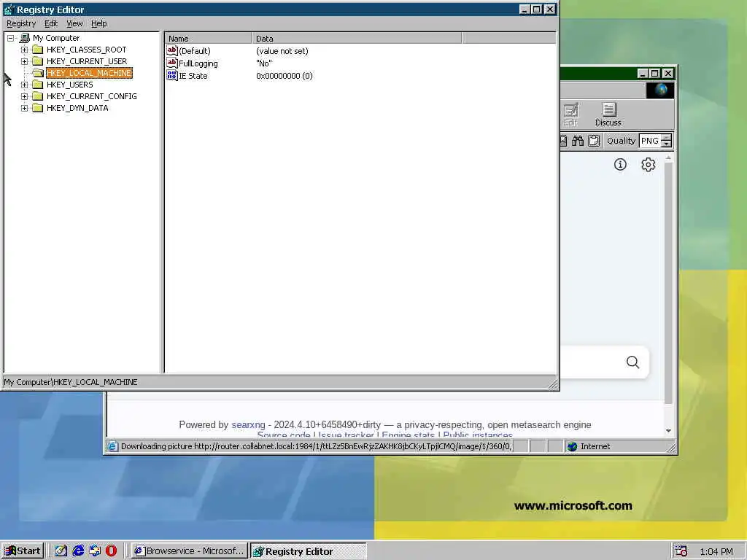Click the (Default) value name
This screenshot has width=747, height=560.
click(x=194, y=51)
